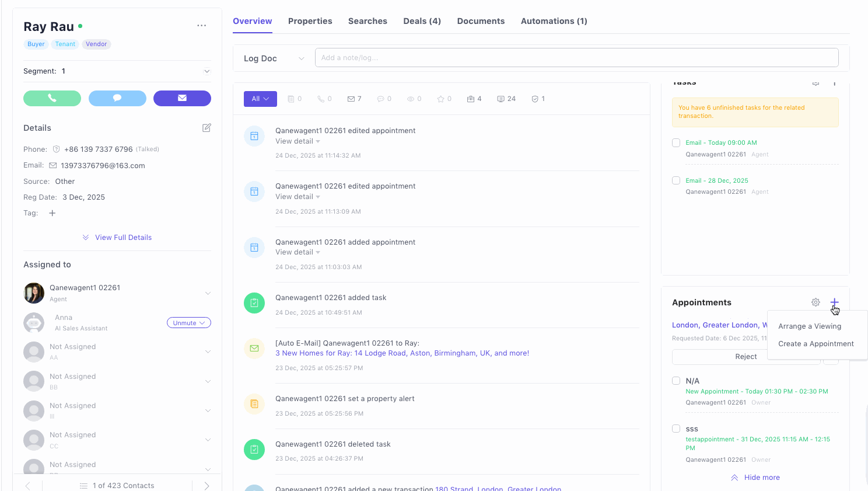
Task: Add a new tag with plus icon
Action: [x=52, y=213]
